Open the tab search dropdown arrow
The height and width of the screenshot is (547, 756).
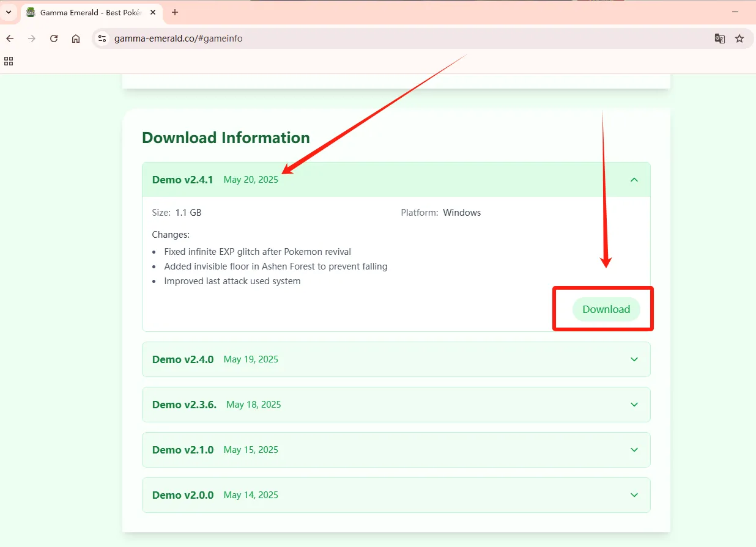[x=9, y=12]
